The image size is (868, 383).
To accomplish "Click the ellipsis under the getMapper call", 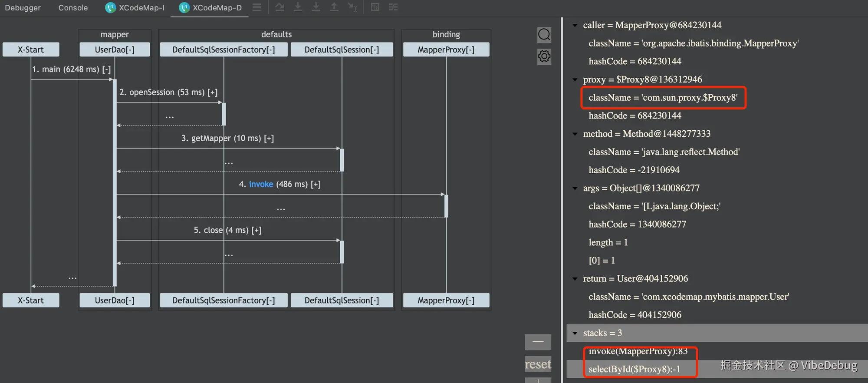I will (229, 162).
